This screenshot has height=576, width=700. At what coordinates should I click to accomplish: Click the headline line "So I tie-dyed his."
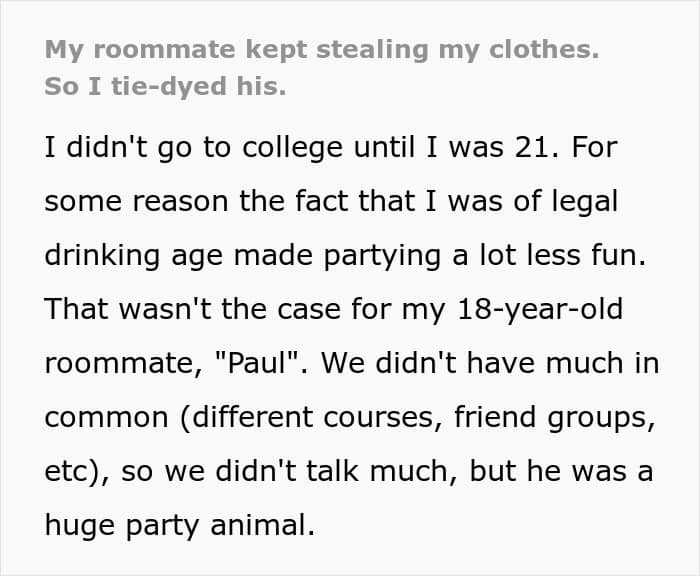[165, 87]
